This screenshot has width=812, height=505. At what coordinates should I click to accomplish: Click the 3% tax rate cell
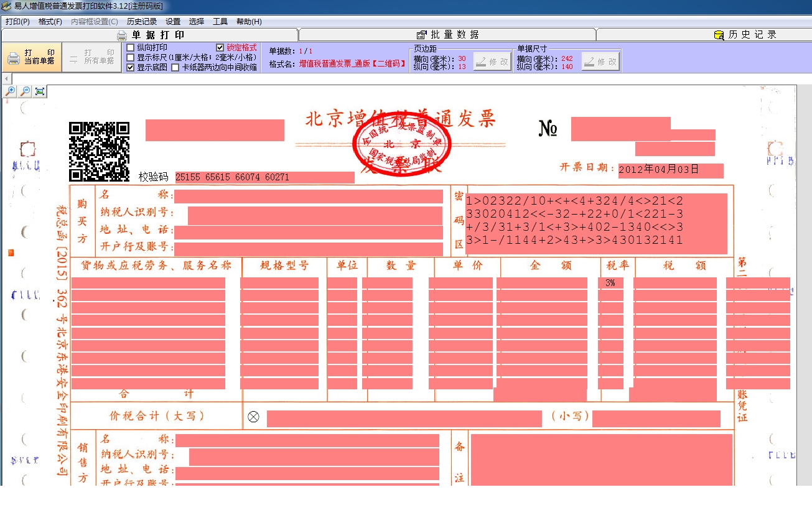click(x=610, y=283)
